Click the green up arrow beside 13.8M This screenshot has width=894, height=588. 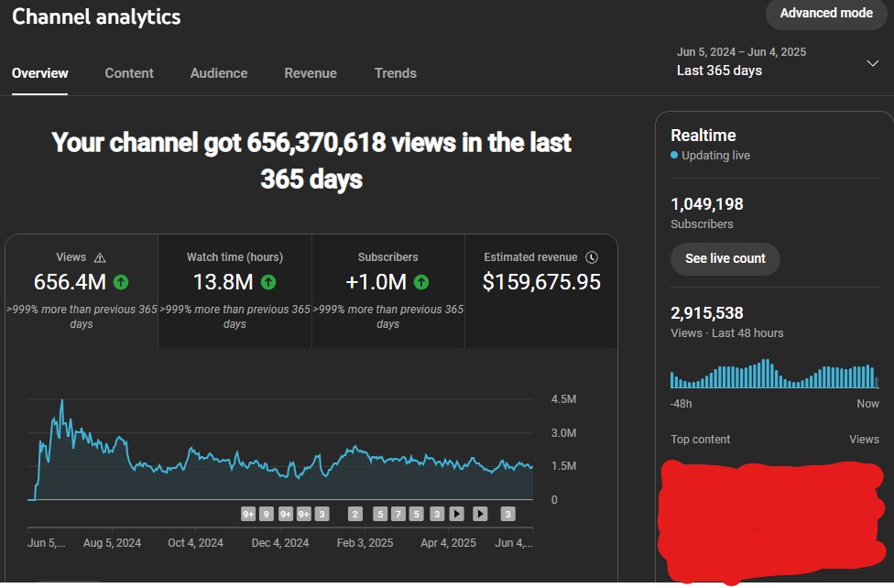268,282
